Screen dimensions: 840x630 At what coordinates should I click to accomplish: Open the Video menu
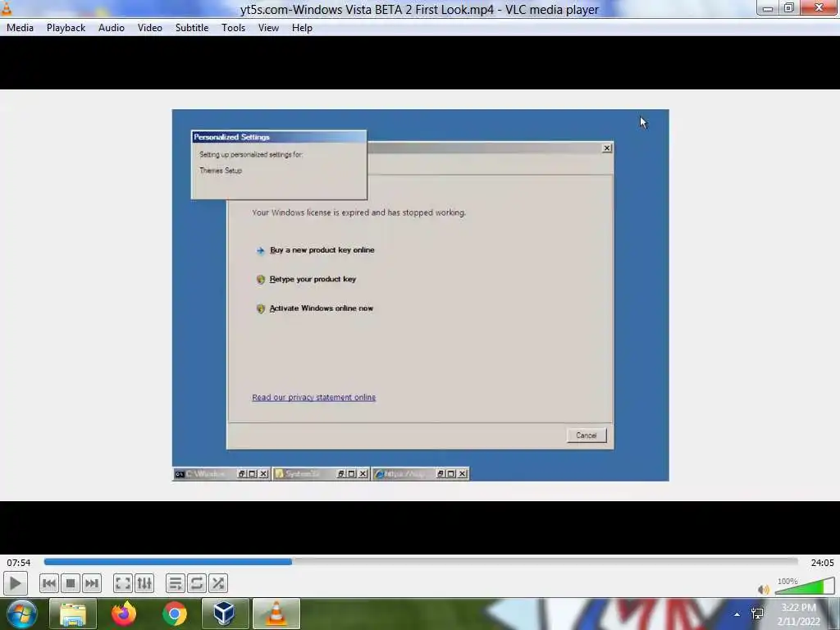click(x=150, y=28)
